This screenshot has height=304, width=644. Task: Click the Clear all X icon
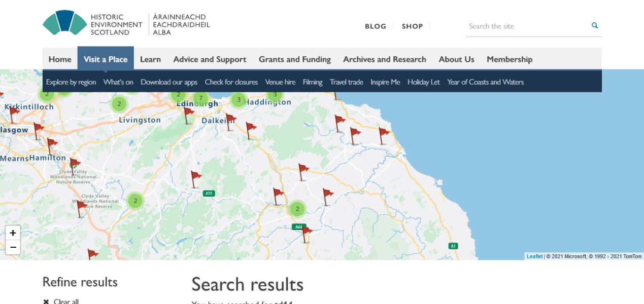pyautogui.click(x=46, y=301)
